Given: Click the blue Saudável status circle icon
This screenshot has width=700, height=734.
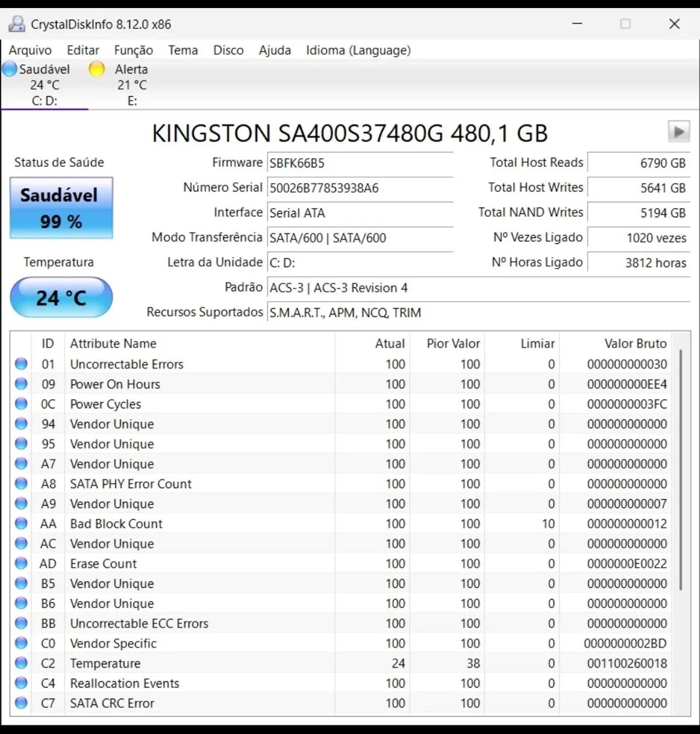Looking at the screenshot, I should click(x=10, y=69).
